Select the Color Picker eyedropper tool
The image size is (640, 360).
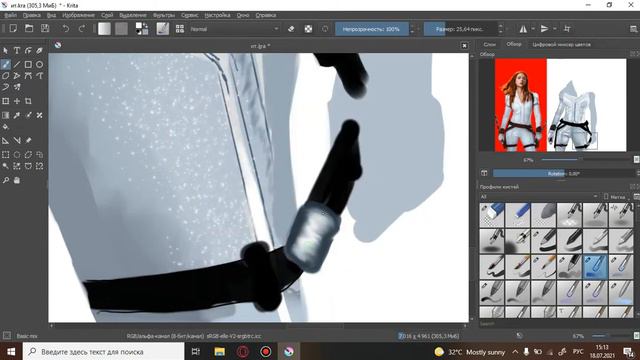pyautogui.click(x=17, y=116)
